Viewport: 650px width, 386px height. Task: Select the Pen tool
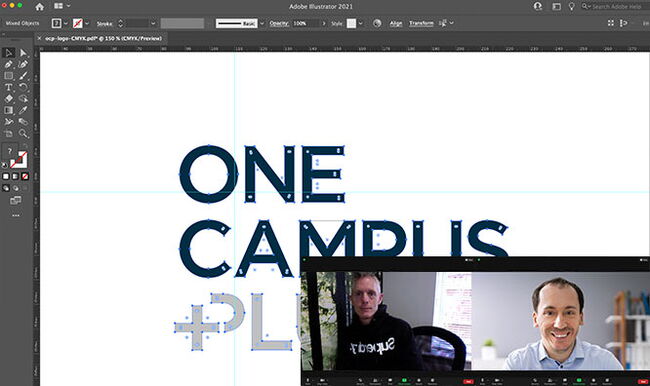(x=8, y=64)
